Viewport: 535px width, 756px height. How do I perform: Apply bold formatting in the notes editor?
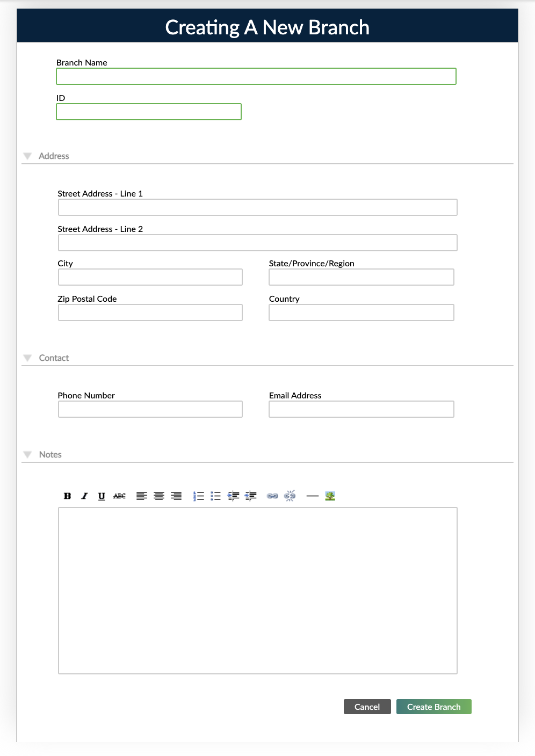[67, 496]
